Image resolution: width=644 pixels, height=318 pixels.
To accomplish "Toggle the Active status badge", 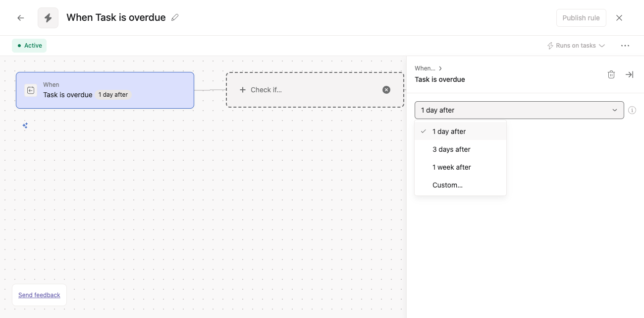I will click(x=29, y=46).
